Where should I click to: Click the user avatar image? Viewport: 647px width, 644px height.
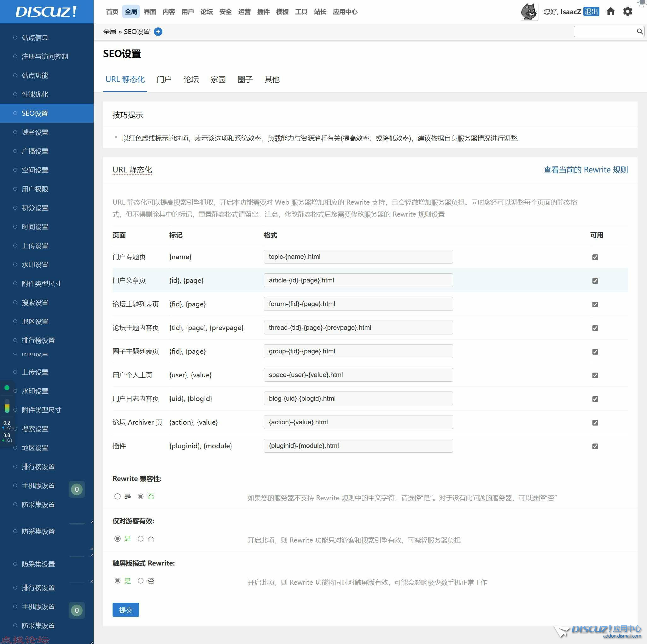[x=529, y=12]
